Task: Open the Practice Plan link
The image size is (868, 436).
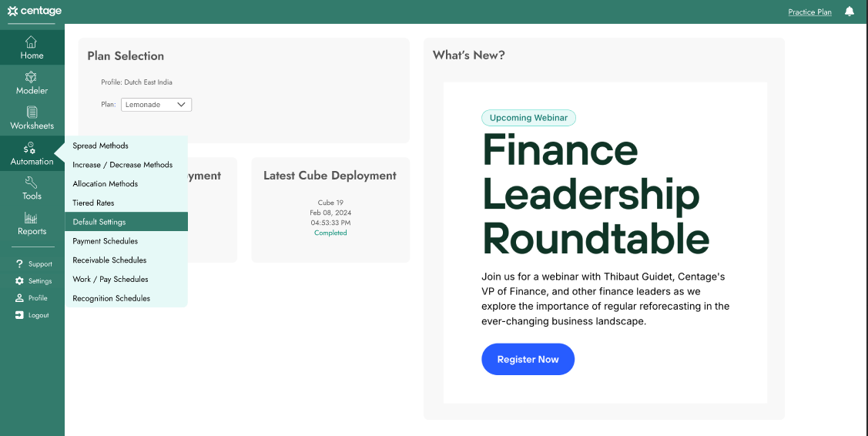Action: (810, 12)
